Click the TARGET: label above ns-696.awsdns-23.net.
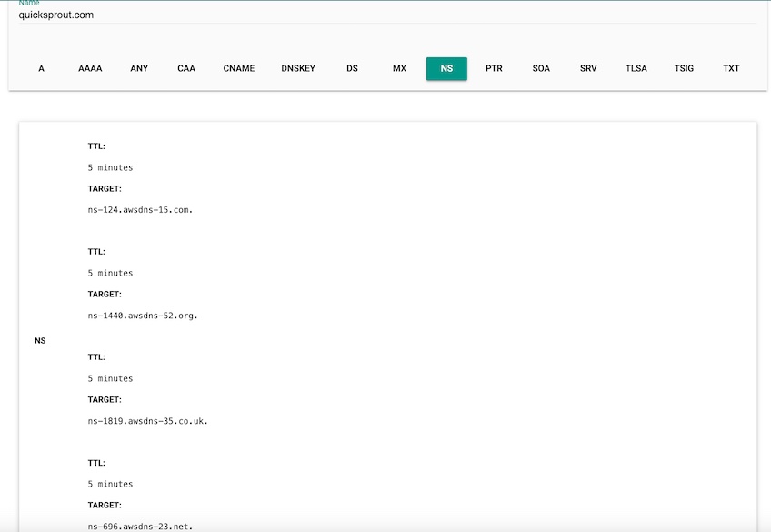 [x=105, y=506]
